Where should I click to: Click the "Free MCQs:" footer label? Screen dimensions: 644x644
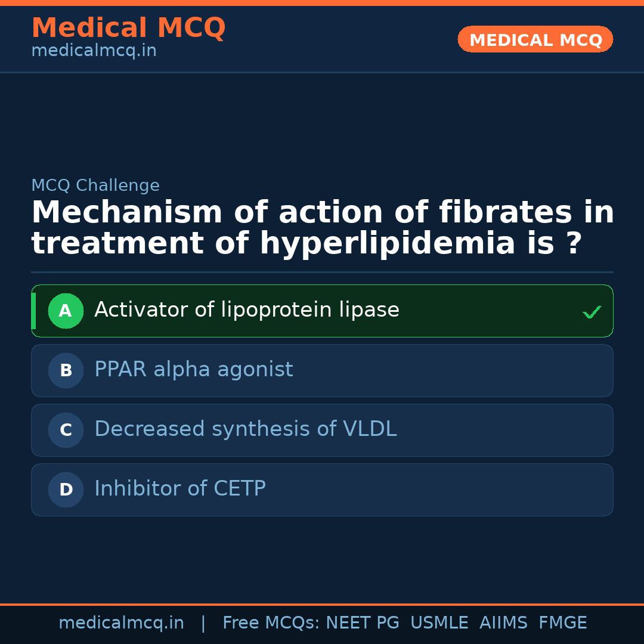pyautogui.click(x=271, y=623)
